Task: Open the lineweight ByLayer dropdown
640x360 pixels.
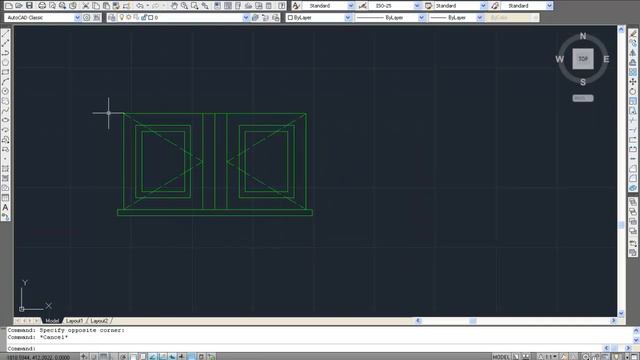Action: 480,18
